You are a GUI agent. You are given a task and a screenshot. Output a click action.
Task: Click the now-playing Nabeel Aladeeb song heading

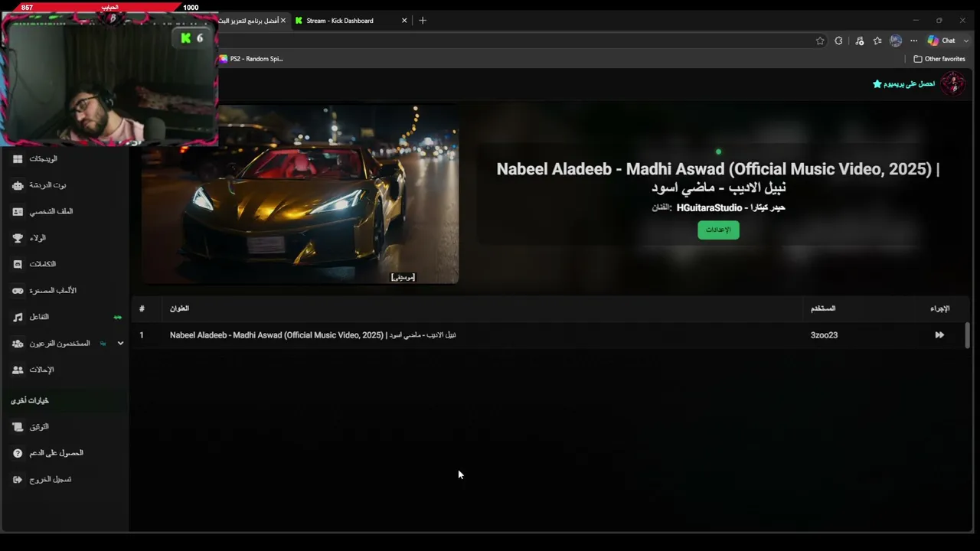point(718,178)
